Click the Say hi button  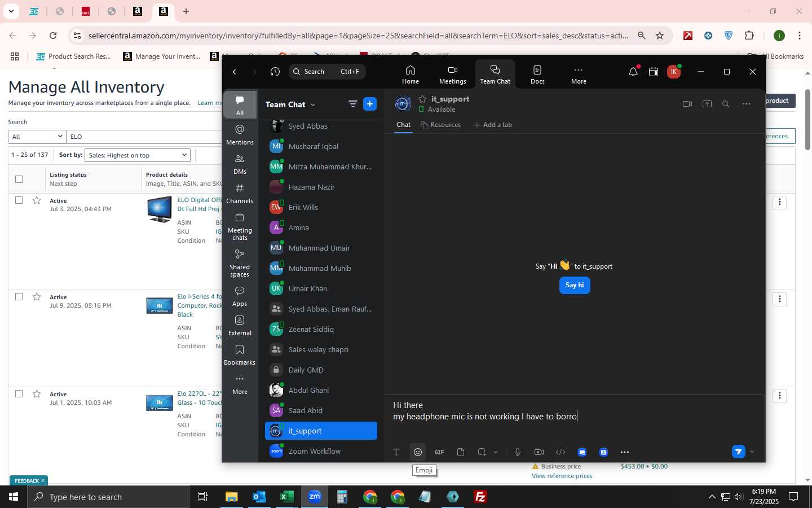pos(575,285)
